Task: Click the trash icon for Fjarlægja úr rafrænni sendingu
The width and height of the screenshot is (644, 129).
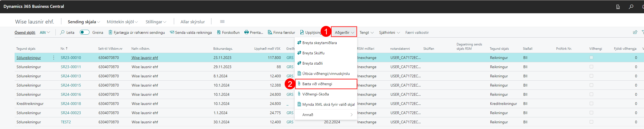Action: tap(110, 32)
